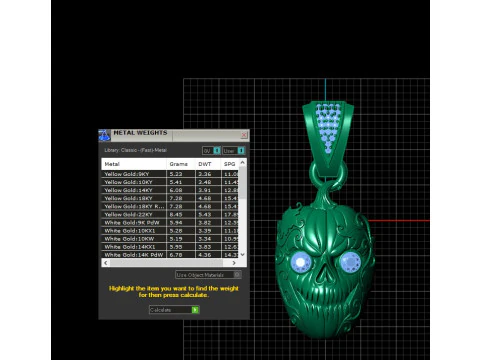The image size is (480, 360).
Task: Click the vertical scrollbar thumb
Action: [243, 183]
